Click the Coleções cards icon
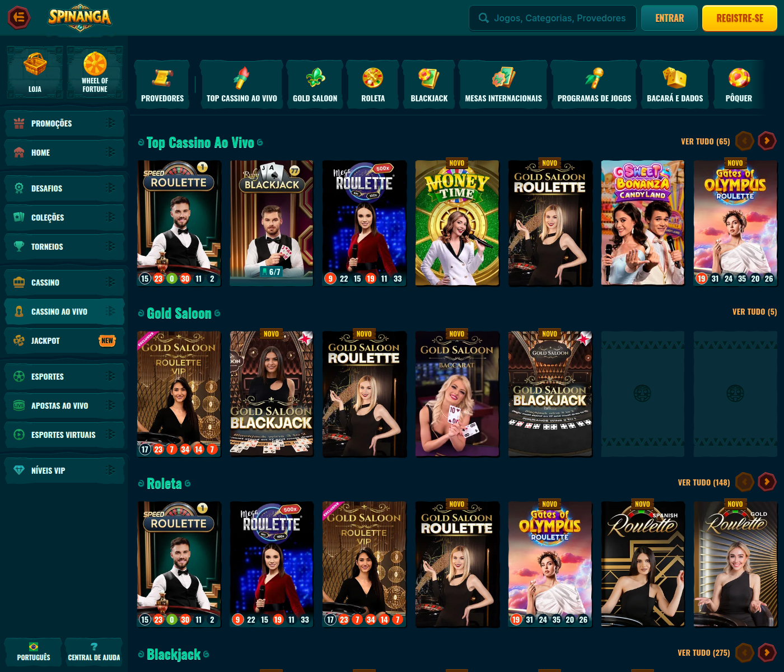This screenshot has width=784, height=672. pyautogui.click(x=19, y=217)
